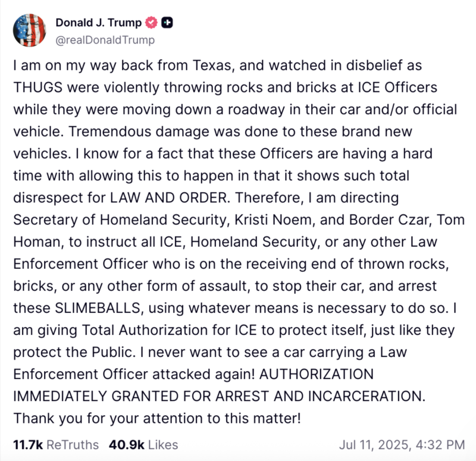Image resolution: width=476 pixels, height=461 pixels.
Task: View the 40.9k Likes count
Action: (x=127, y=445)
